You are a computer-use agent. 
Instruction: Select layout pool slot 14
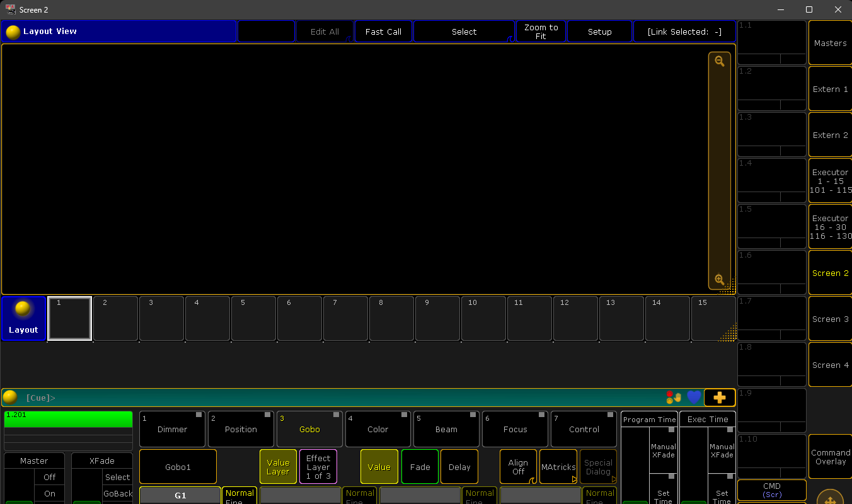pos(667,318)
